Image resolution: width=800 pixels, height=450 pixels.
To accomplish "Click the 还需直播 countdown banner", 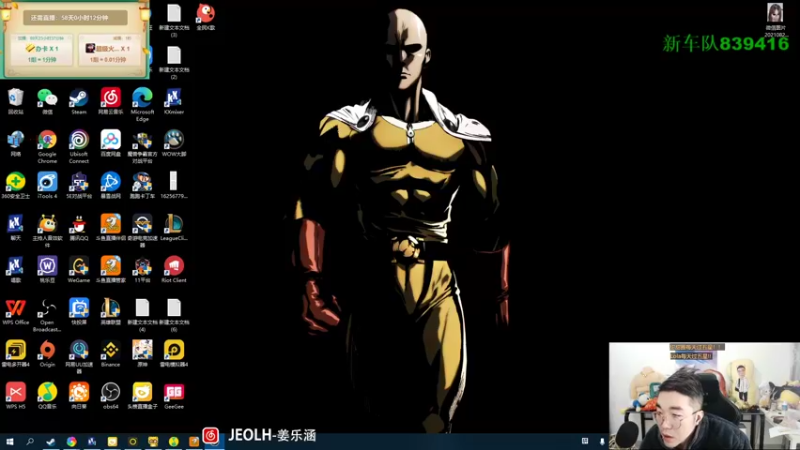I will pyautogui.click(x=75, y=18).
